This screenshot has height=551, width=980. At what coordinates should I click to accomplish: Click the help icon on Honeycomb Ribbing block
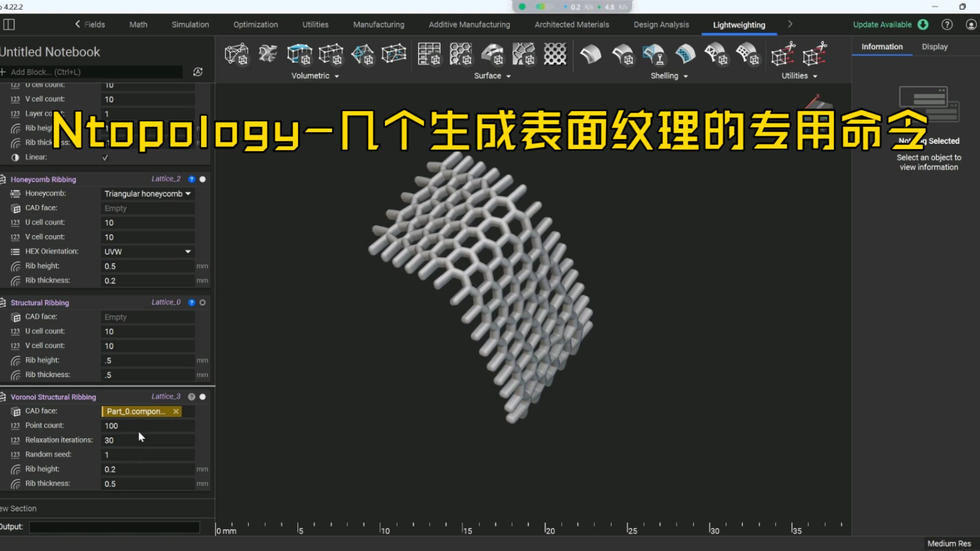(191, 179)
